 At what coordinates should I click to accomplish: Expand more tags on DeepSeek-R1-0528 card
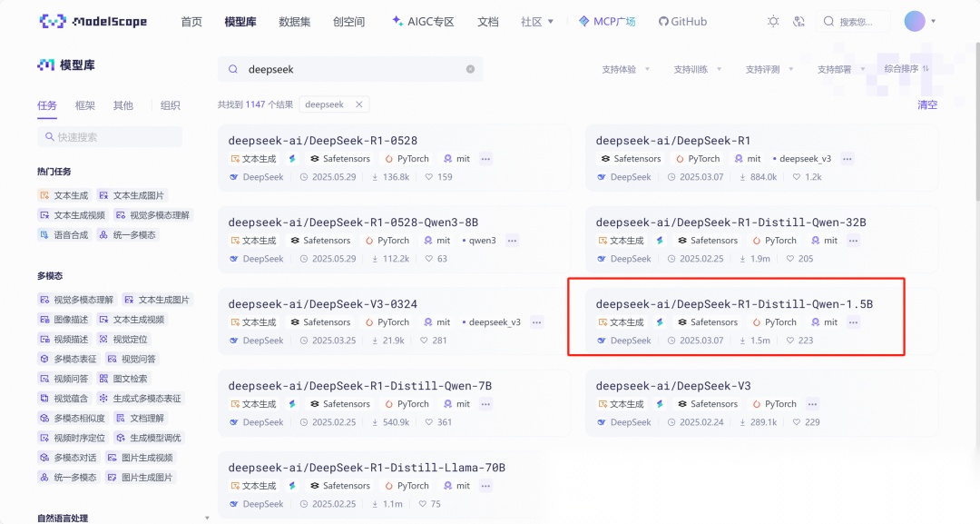tap(485, 159)
